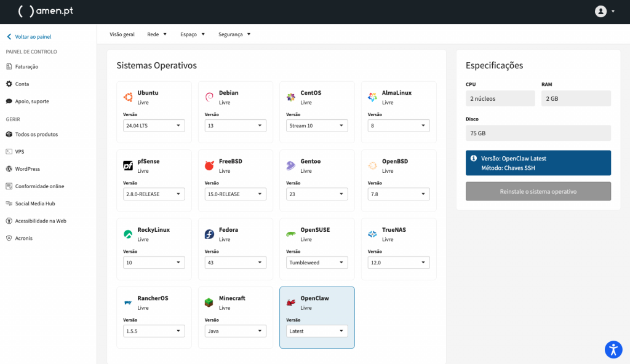Expand the Segurança menu
Screen dimensions: 630x364
pos(234,34)
